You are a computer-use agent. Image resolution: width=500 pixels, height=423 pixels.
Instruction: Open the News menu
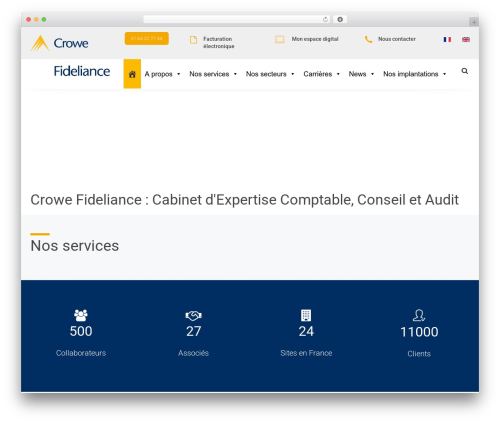[x=357, y=74]
